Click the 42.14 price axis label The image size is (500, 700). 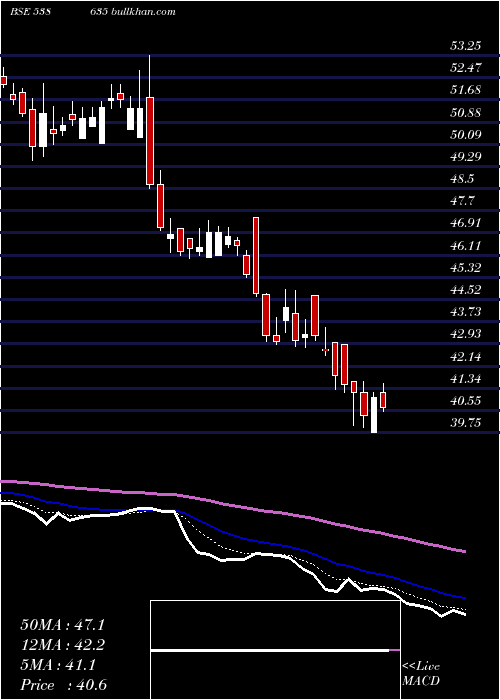pyautogui.click(x=466, y=357)
